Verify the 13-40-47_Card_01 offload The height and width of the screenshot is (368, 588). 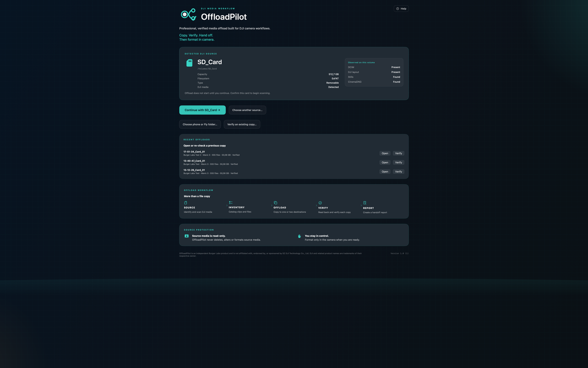pos(399,162)
